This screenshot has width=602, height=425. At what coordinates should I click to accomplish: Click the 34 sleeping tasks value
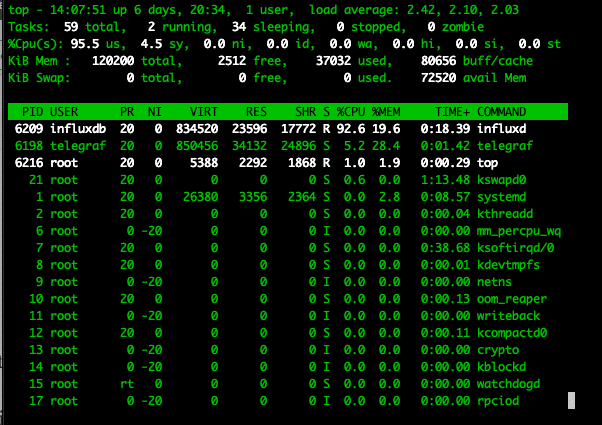tap(238, 26)
